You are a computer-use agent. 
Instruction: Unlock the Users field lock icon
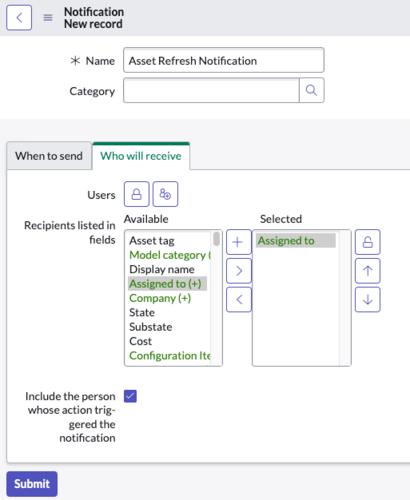136,194
